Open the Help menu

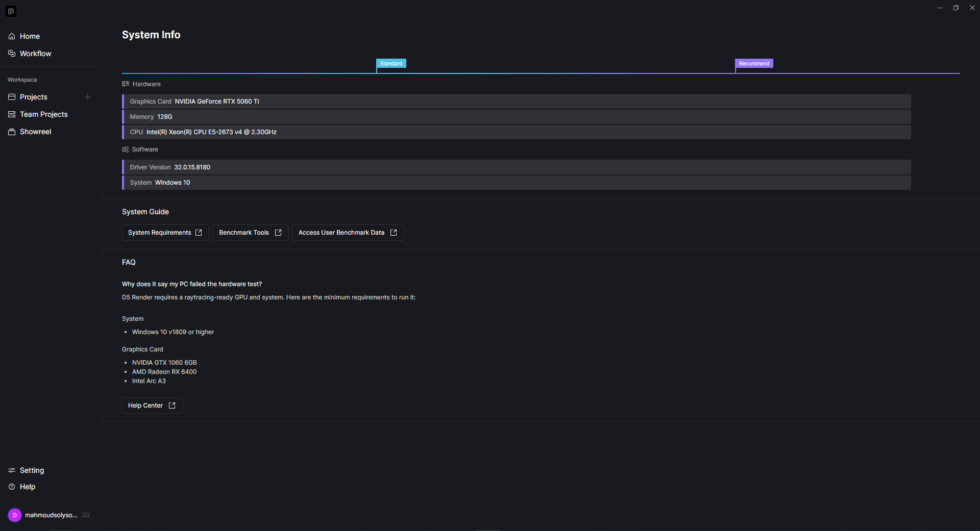pos(28,487)
